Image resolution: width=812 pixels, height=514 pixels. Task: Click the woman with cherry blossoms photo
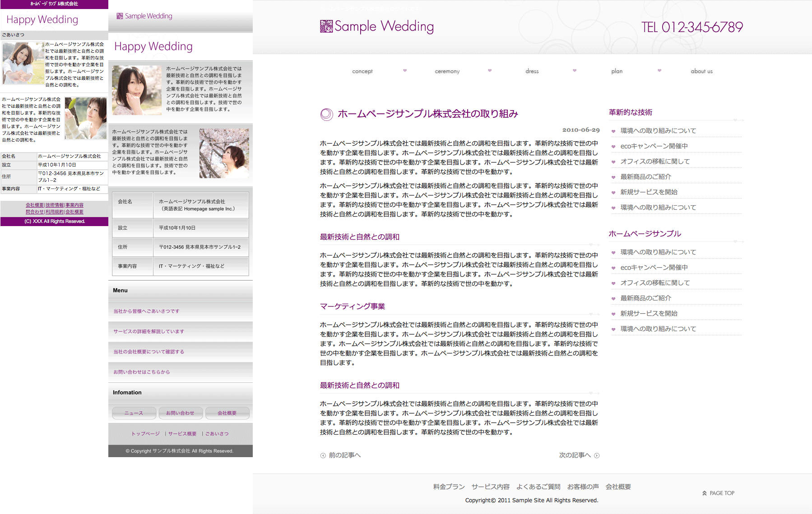pos(224,153)
